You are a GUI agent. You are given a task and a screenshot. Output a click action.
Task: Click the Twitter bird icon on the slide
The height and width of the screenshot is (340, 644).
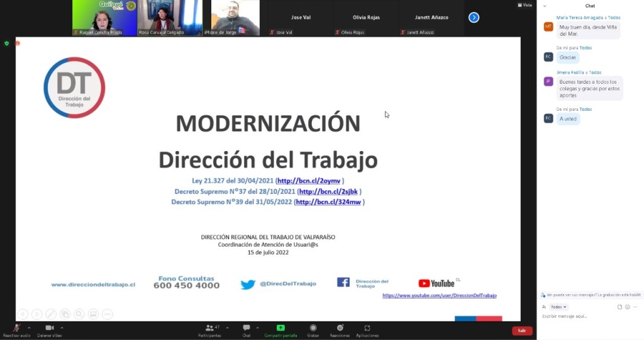[x=248, y=284]
